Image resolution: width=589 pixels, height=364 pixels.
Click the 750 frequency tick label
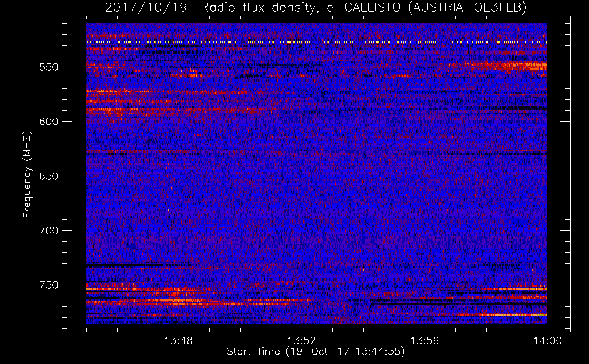point(49,285)
